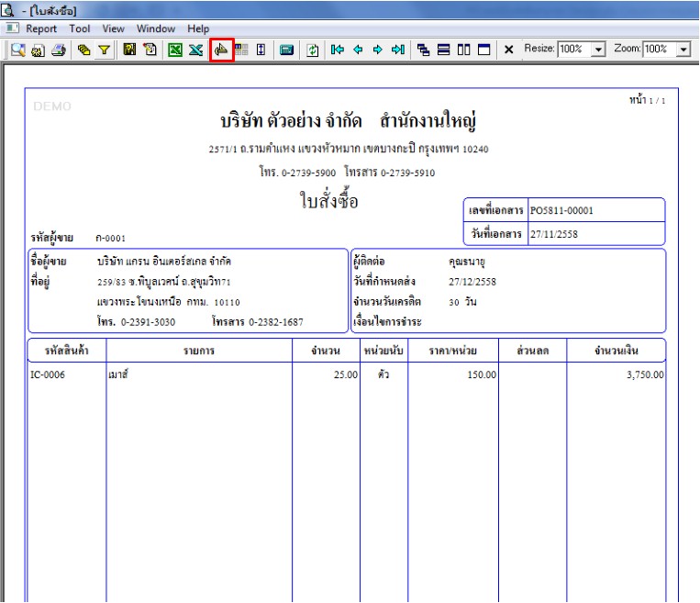700x603 pixels.
Task: Open the Zoom percentage dropdown
Action: coord(683,50)
